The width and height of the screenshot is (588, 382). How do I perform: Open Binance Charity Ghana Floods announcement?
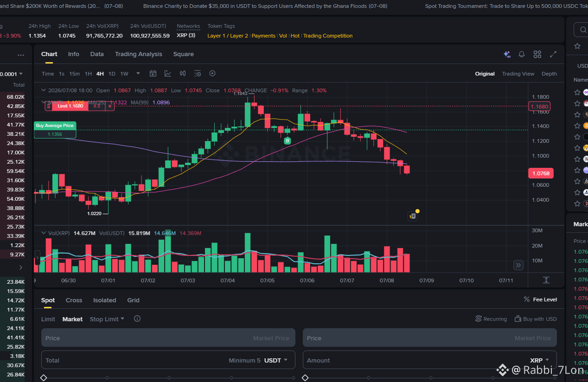click(x=265, y=6)
